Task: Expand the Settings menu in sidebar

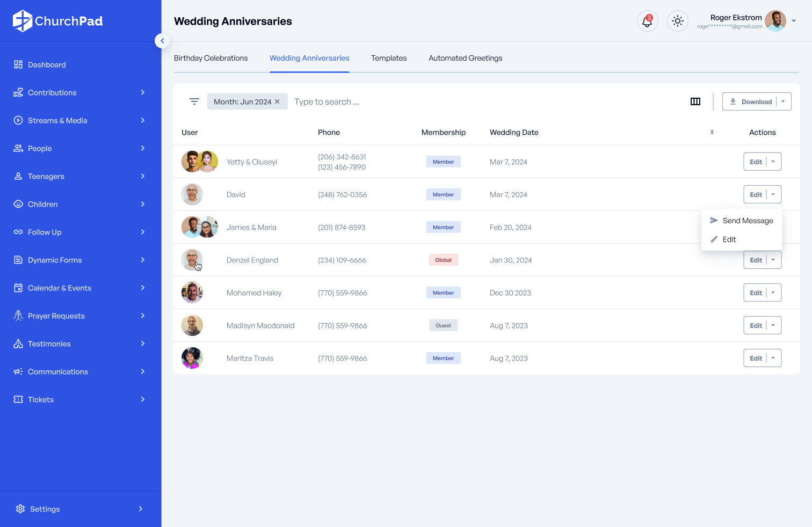Action: [45, 509]
